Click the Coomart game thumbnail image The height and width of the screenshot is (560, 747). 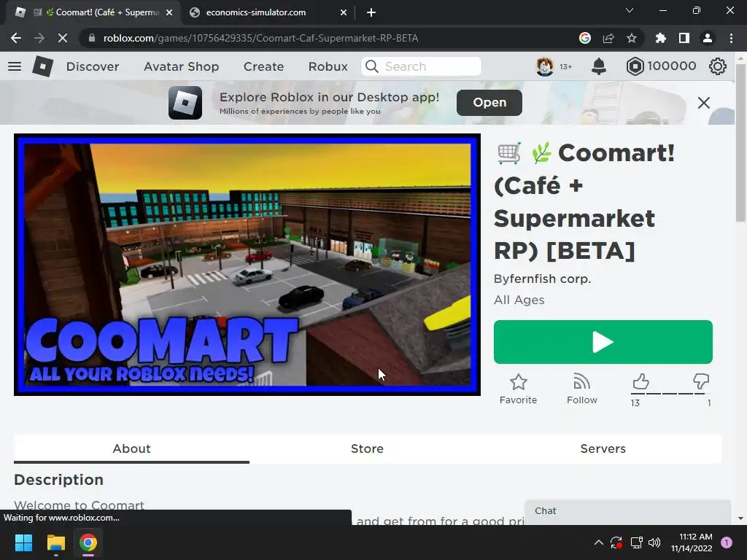(x=247, y=264)
